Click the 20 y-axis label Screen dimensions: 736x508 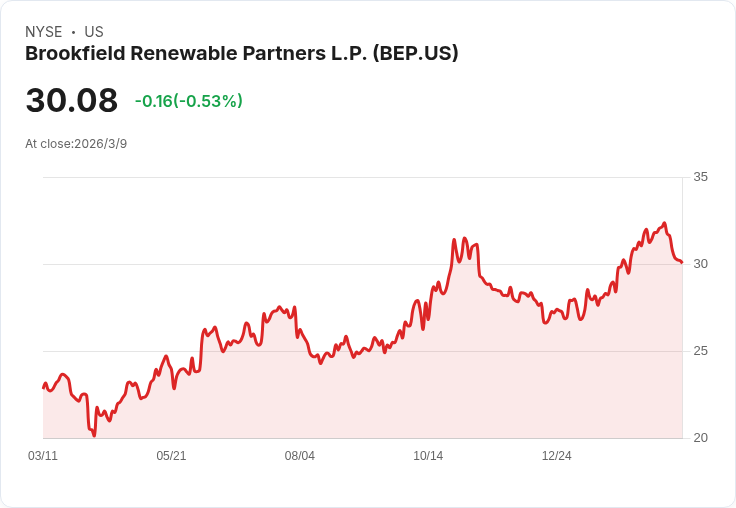tap(700, 438)
